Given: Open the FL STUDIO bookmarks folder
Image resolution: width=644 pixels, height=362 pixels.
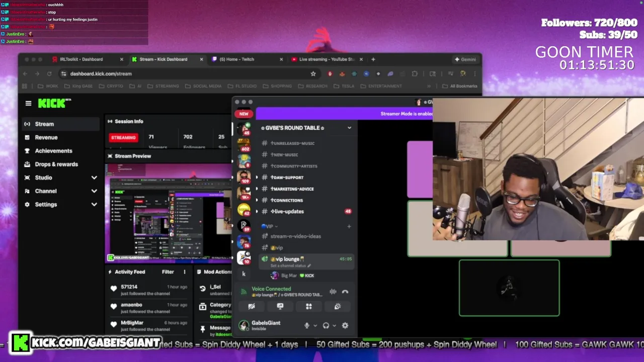Looking at the screenshot, I should point(242,86).
